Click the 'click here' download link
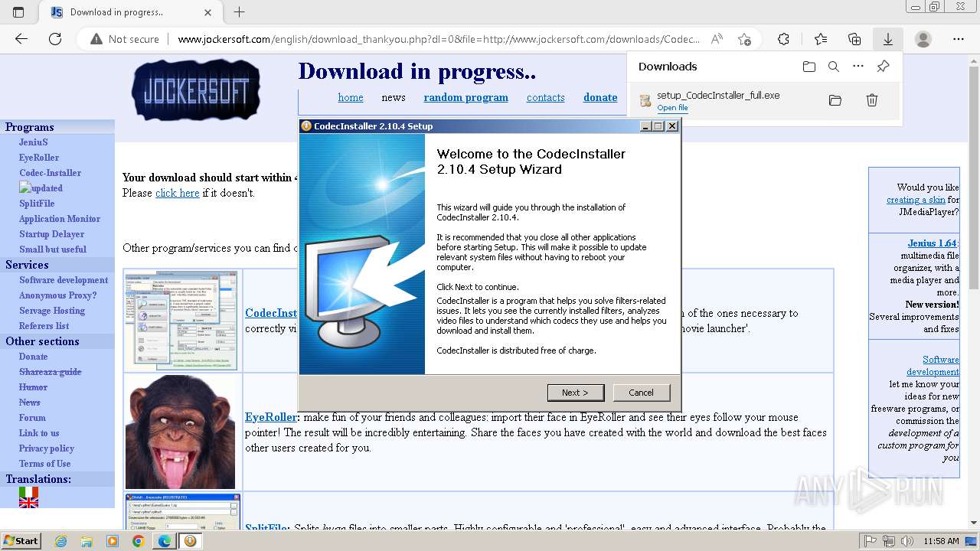The width and height of the screenshot is (980, 551). point(178,193)
